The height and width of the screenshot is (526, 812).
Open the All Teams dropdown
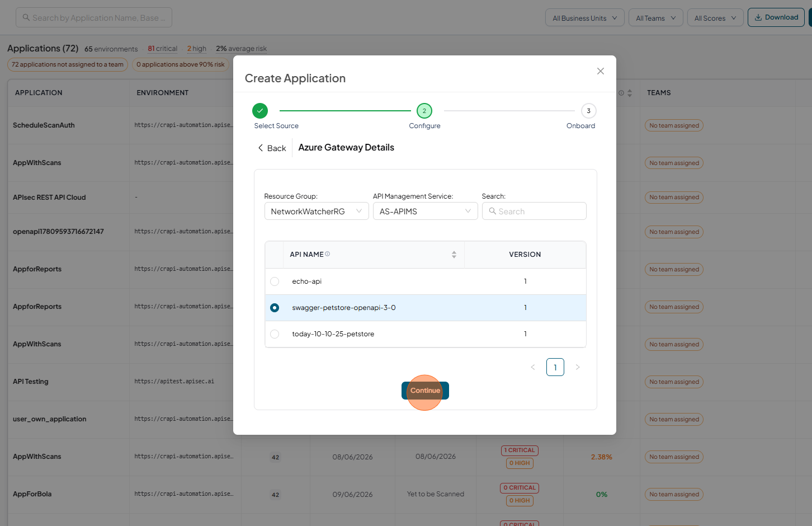[656, 18]
